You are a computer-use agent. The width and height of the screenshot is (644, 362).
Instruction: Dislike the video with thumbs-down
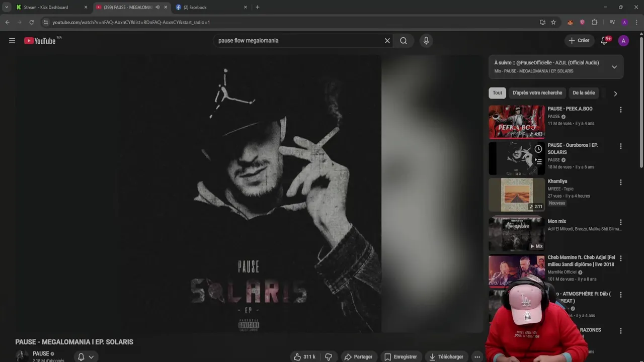coord(329,357)
